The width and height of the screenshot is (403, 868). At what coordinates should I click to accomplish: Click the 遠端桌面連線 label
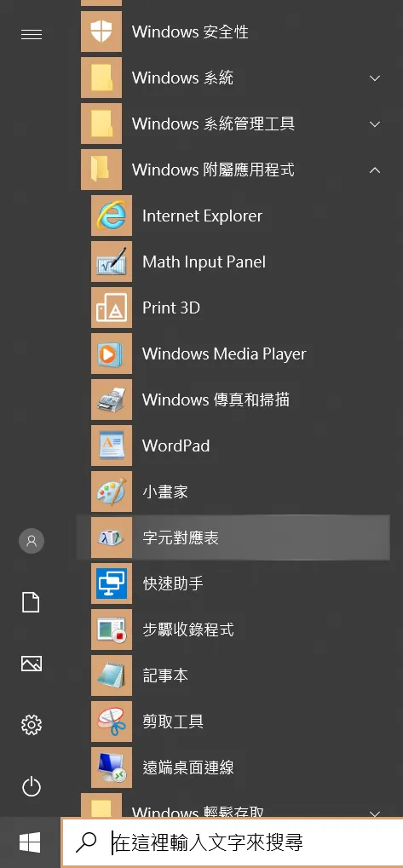click(188, 767)
